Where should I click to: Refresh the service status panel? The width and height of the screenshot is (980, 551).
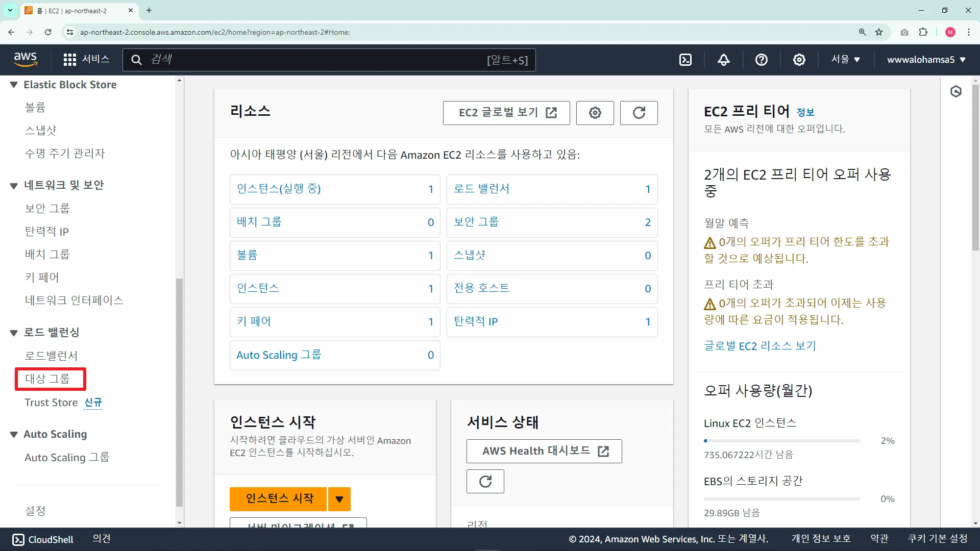coord(485,481)
